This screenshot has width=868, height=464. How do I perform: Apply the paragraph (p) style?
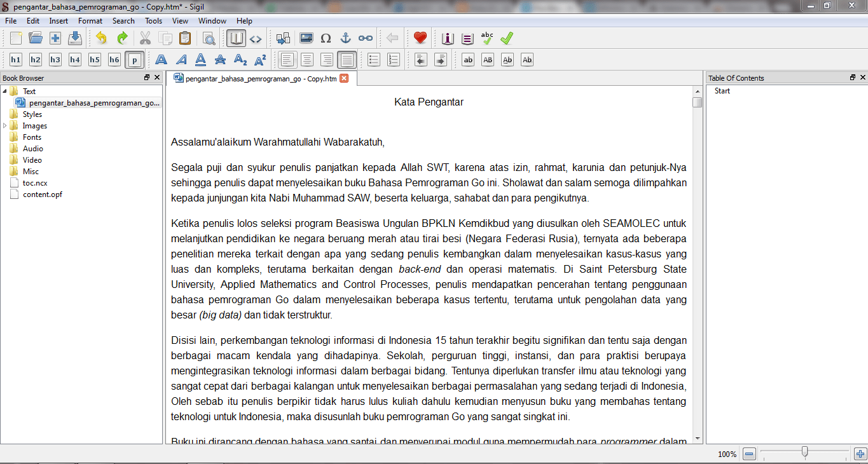tap(134, 60)
